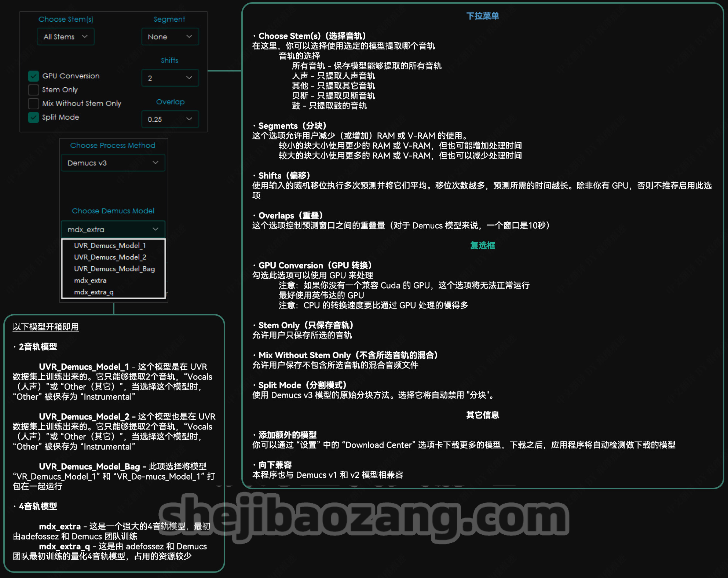This screenshot has width=728, height=578.
Task: Pick mdx_extra in the model list
Action: [114, 281]
